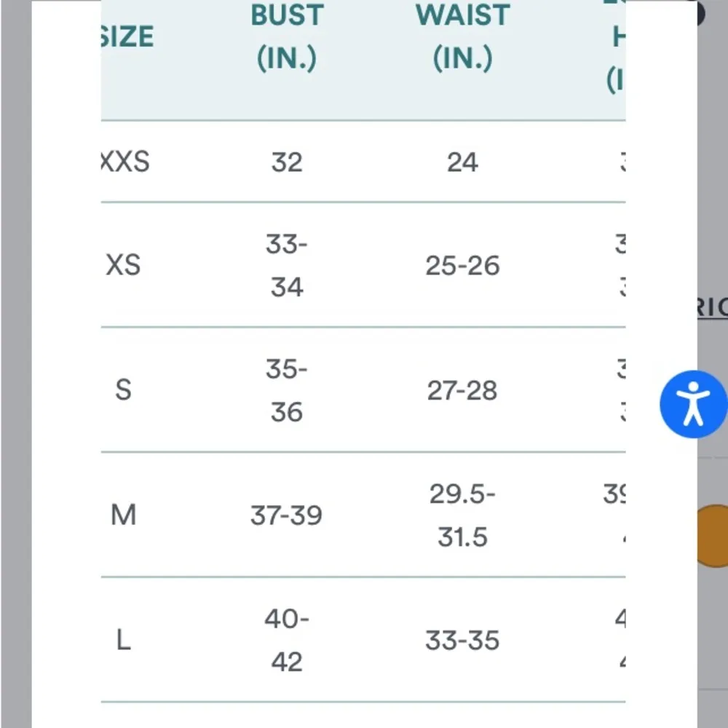The height and width of the screenshot is (728, 728).
Task: Click the L waist value 33-35
Action: [x=462, y=641]
